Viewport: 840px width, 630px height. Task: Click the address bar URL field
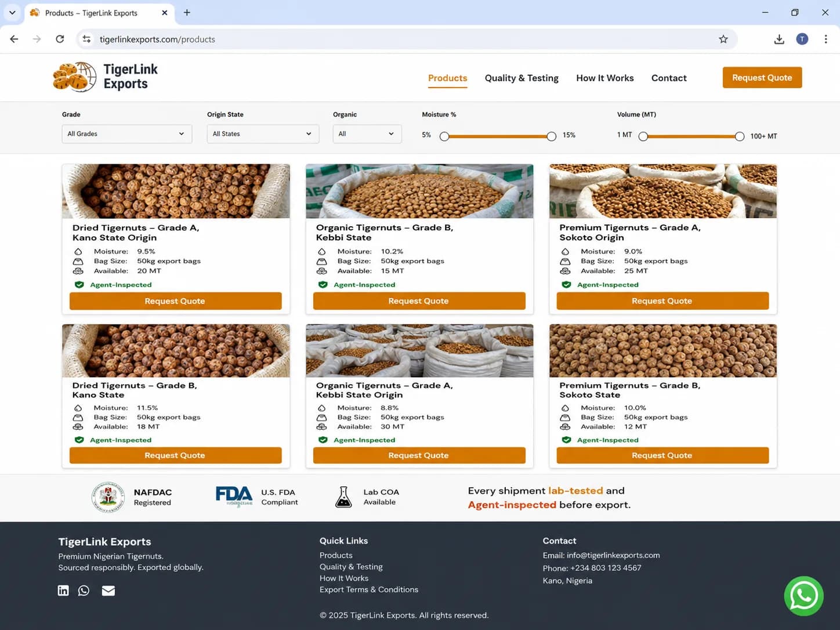point(406,39)
